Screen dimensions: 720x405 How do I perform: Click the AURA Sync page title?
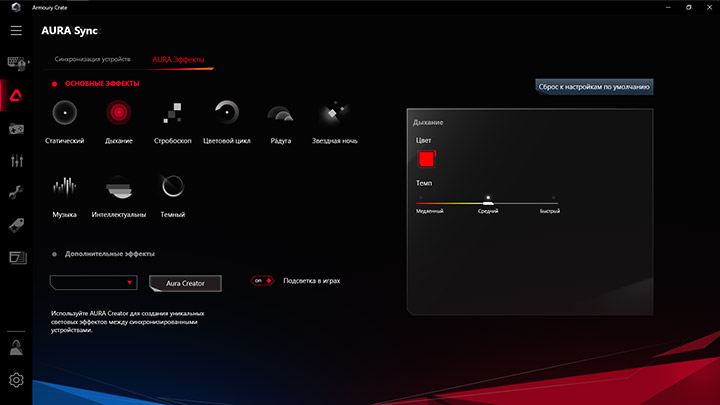pyautogui.click(x=69, y=31)
